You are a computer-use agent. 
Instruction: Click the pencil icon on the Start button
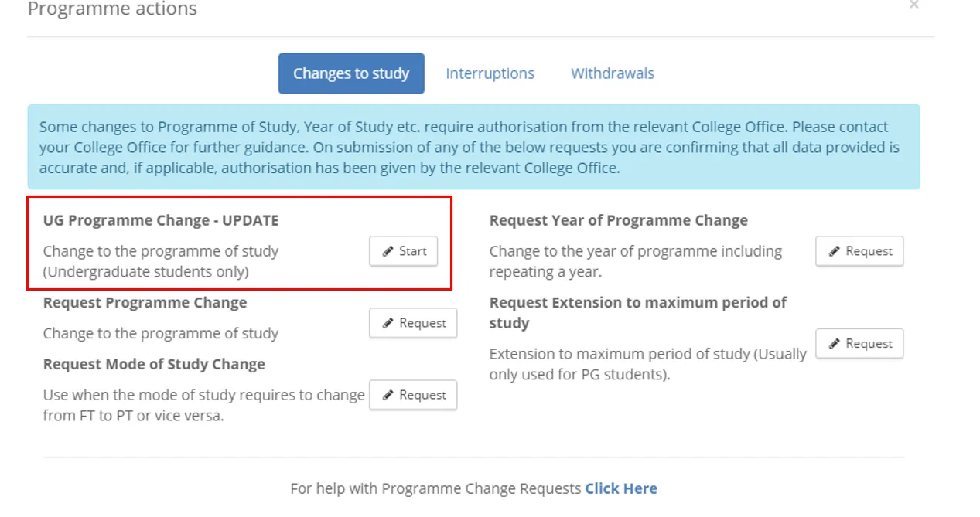coord(388,251)
